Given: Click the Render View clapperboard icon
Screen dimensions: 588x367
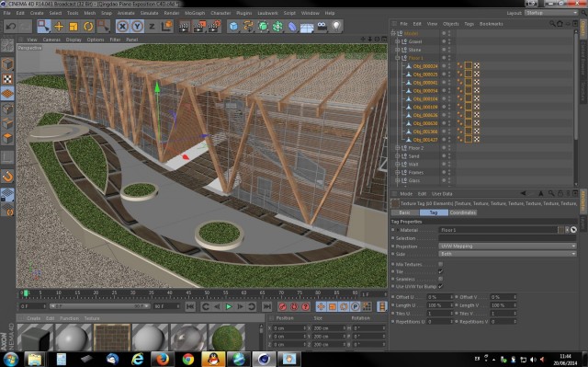Looking at the screenshot, I should click(x=184, y=27).
